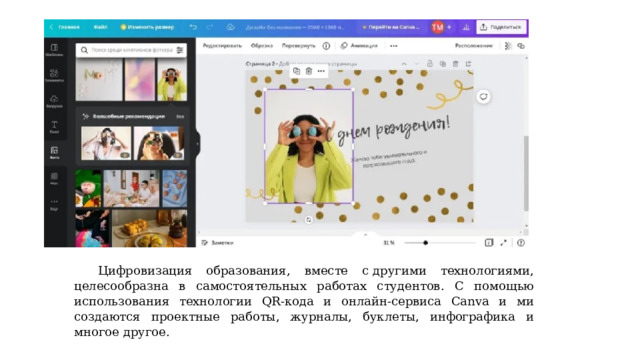The width and height of the screenshot is (640, 360).
Task: Click the zoom slider knob
Action: 426,242
